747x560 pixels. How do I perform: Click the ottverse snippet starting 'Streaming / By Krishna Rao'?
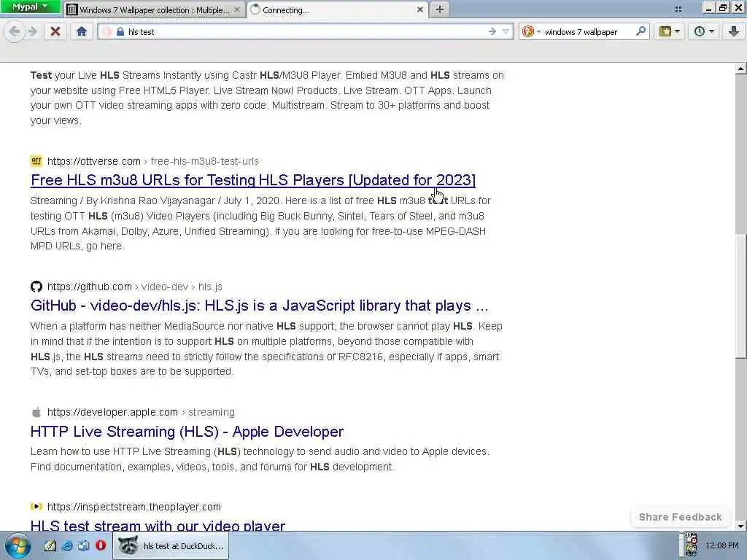[261, 223]
